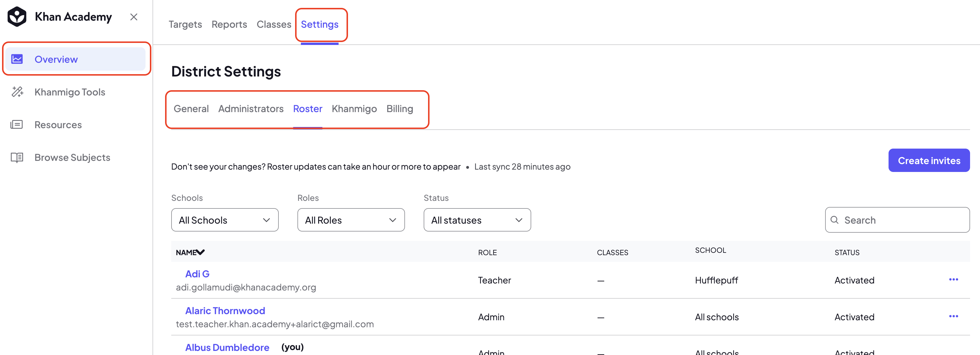Select the Roster settings tab

(307, 109)
